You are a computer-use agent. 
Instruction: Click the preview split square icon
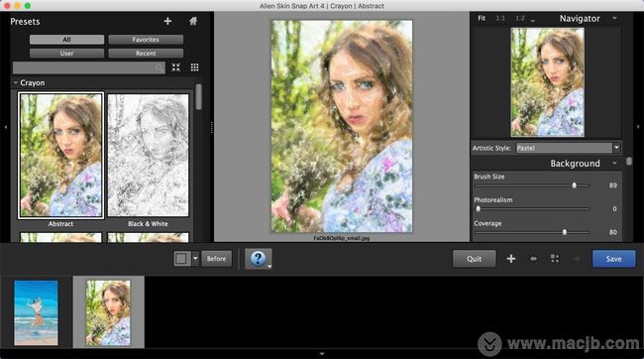pos(181,259)
